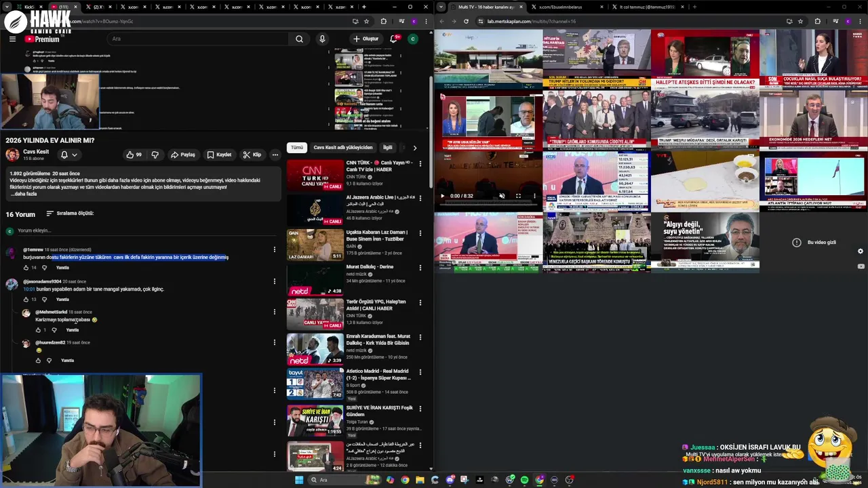Screen dimensions: 868x488
Task: Open CNN TÜRK Canlı Yayın recommended video thumbnail
Action: 315,175
